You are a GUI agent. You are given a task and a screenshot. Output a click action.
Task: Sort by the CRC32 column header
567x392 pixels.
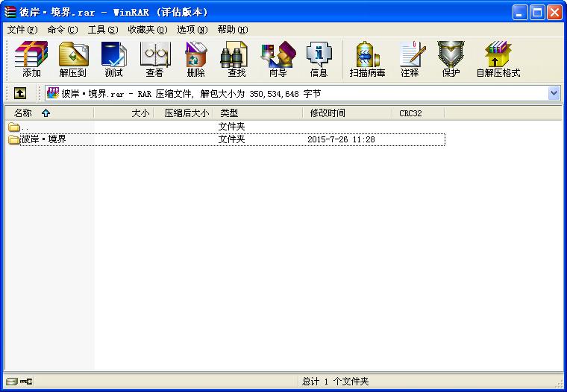click(419, 113)
